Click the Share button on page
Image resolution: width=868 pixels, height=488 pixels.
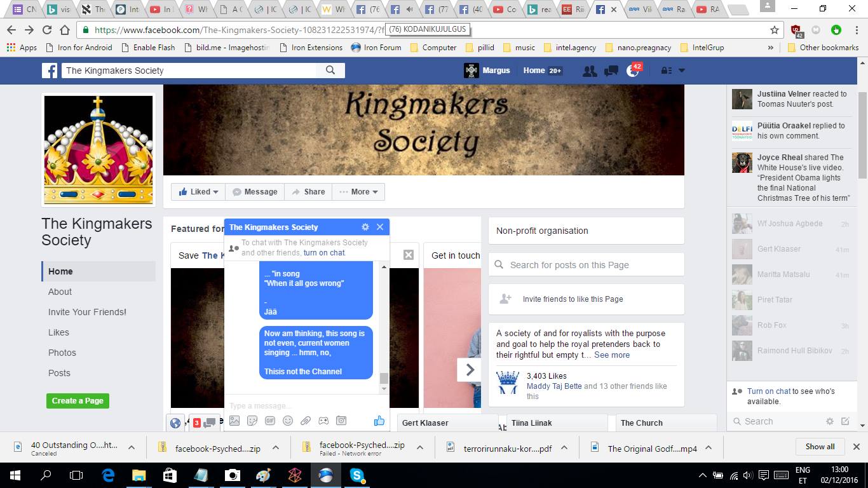click(x=308, y=192)
